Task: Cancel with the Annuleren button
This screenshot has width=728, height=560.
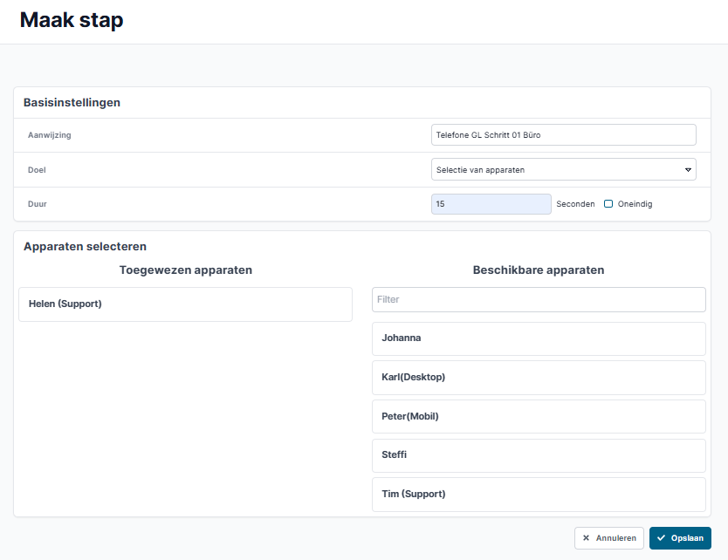Action: point(609,538)
